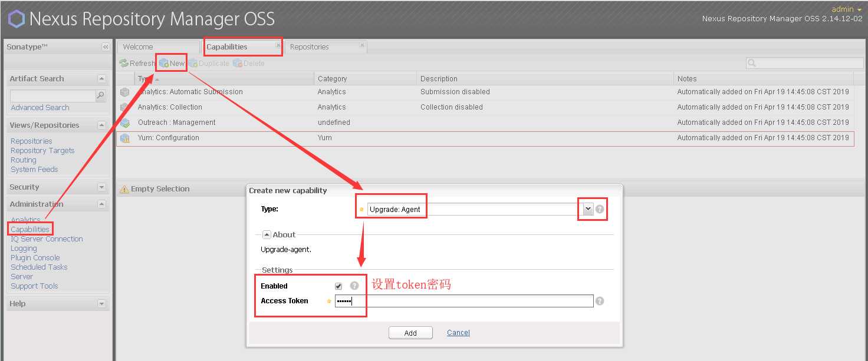The width and height of the screenshot is (868, 361).
Task: Open the help icon next to Enabled checkbox
Action: [x=354, y=286]
